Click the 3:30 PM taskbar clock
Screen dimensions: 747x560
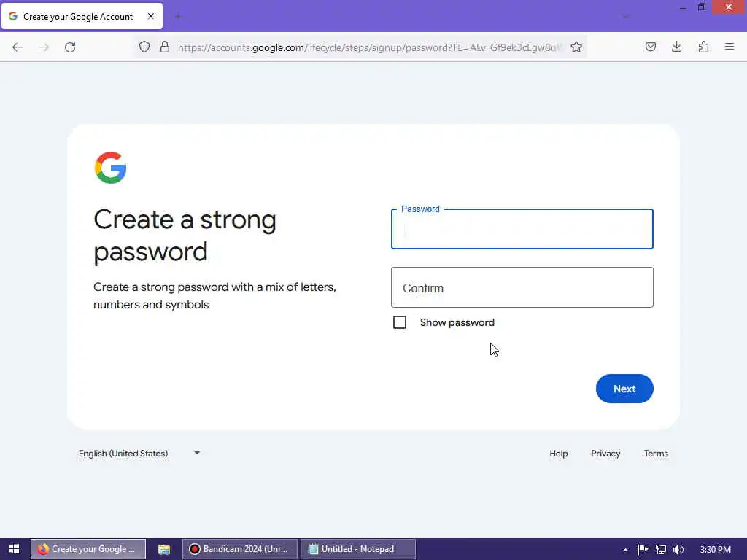(715, 550)
